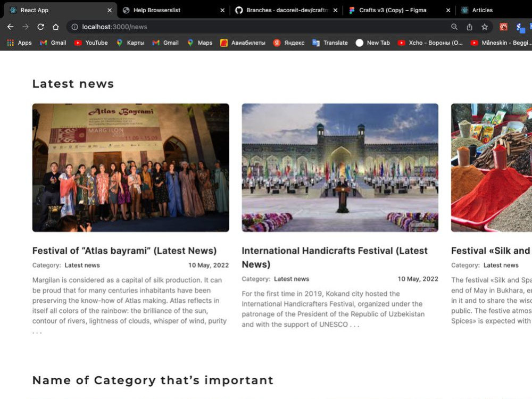The image size is (532, 399).
Task: Go forward with the forward arrow
Action: [26, 27]
